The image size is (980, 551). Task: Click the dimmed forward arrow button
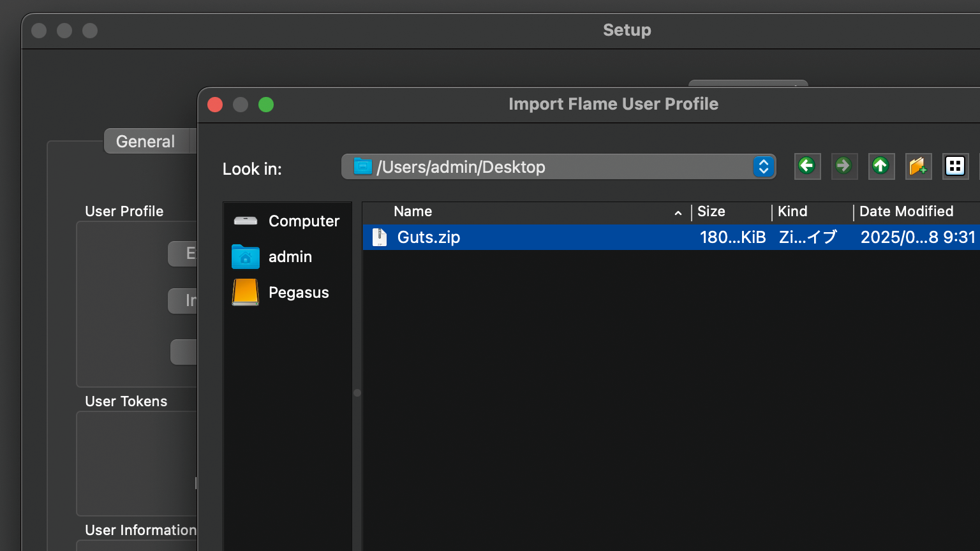click(844, 166)
